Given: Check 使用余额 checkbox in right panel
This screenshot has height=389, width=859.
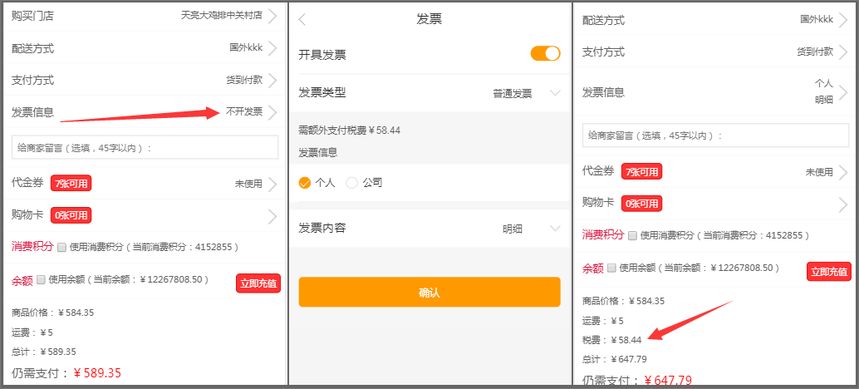Looking at the screenshot, I should click(611, 268).
